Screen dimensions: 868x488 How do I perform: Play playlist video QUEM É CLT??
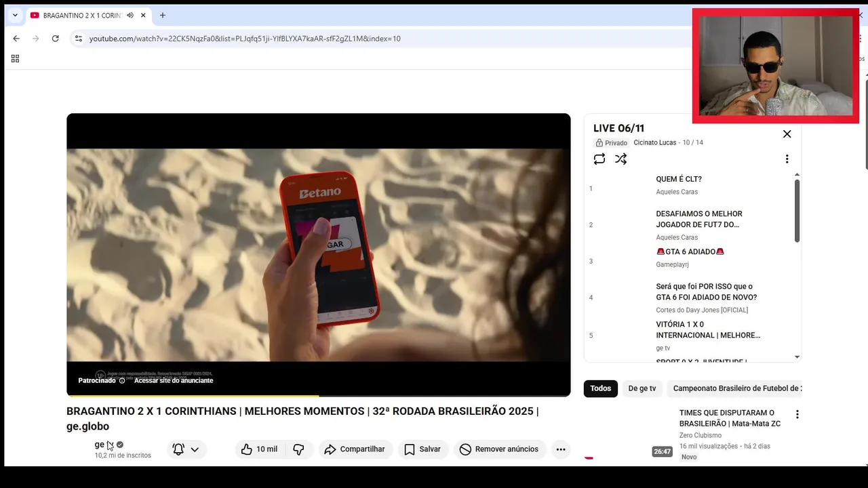click(x=678, y=179)
